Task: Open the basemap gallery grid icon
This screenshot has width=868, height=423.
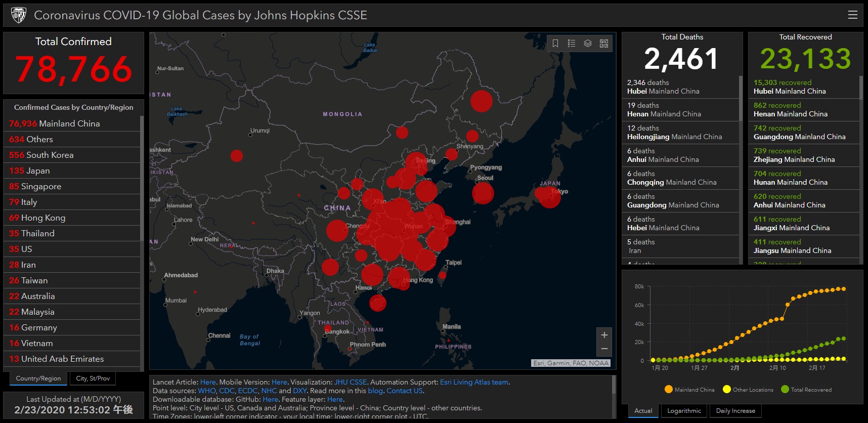Action: point(604,44)
